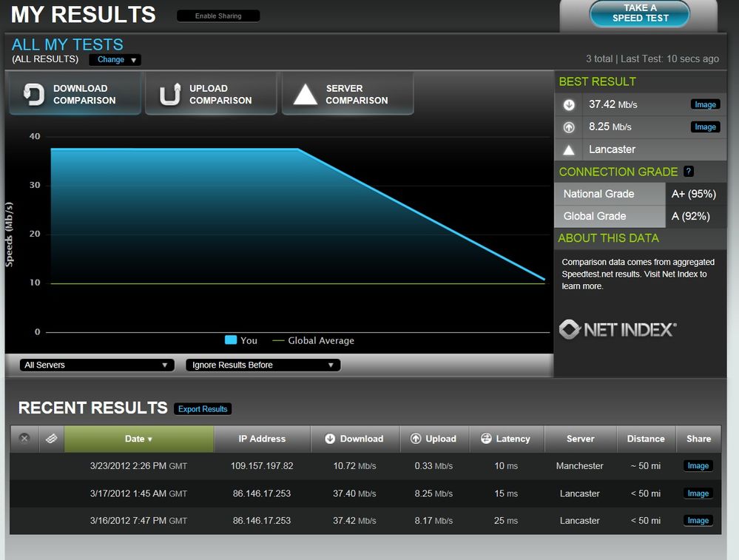The height and width of the screenshot is (560, 739).
Task: Click the Upload header arrow icon
Action: [416, 439]
